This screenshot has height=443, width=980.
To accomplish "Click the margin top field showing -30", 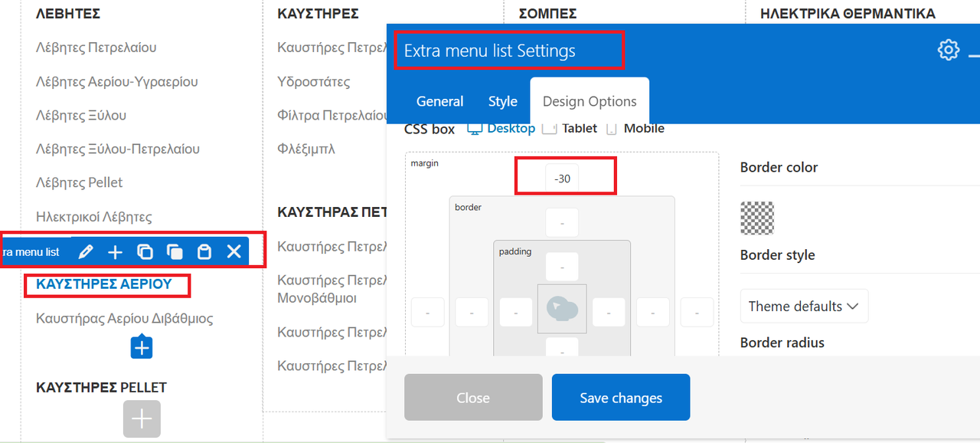I will [562, 179].
